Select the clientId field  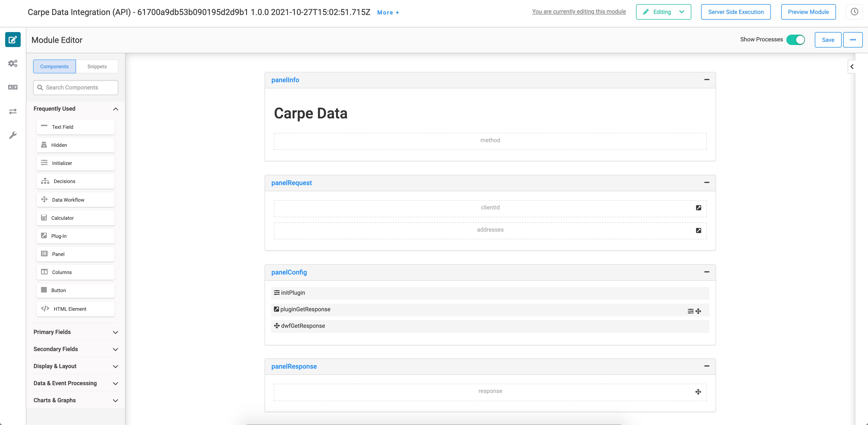[x=490, y=208]
